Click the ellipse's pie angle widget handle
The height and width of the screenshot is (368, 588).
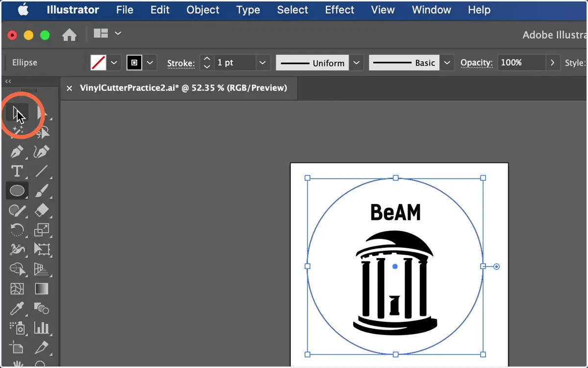click(496, 266)
